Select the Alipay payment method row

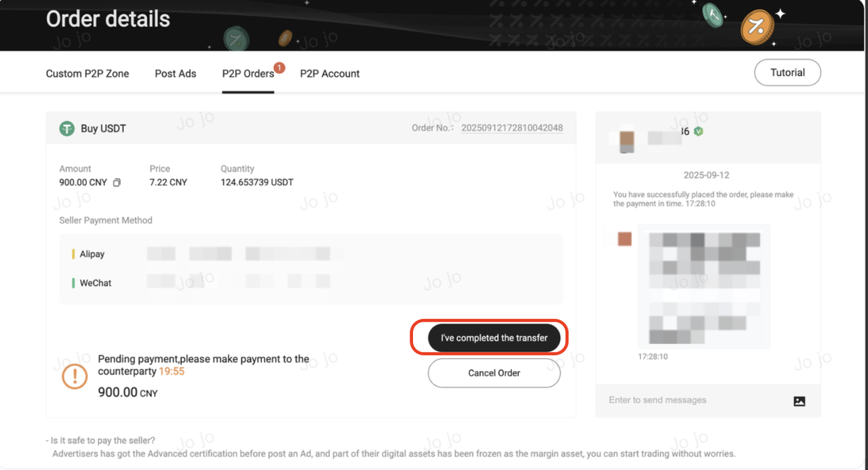tap(92, 254)
